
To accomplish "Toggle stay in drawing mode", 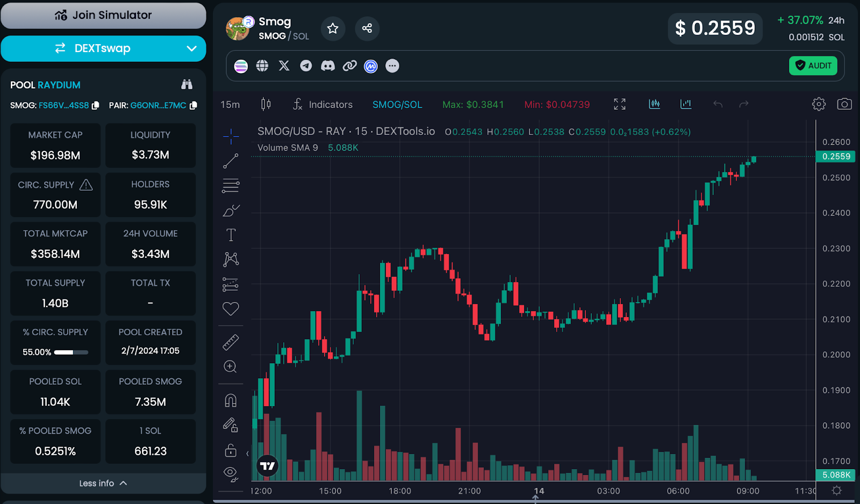I will [231, 426].
